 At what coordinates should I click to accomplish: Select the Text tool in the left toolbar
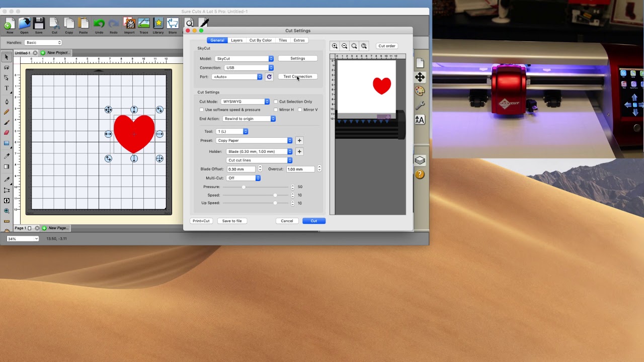pos(7,88)
